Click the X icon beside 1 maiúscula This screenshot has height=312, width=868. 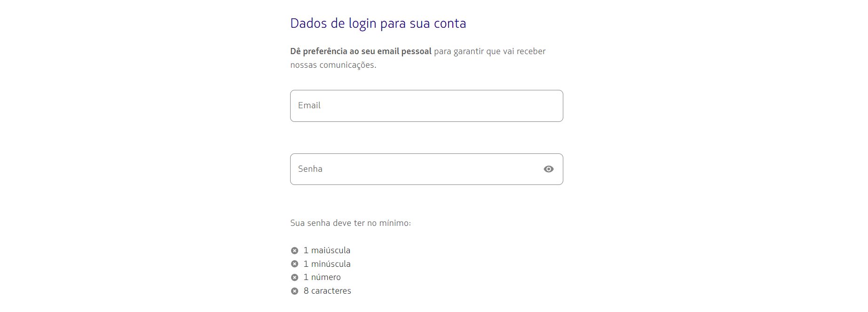[294, 250]
